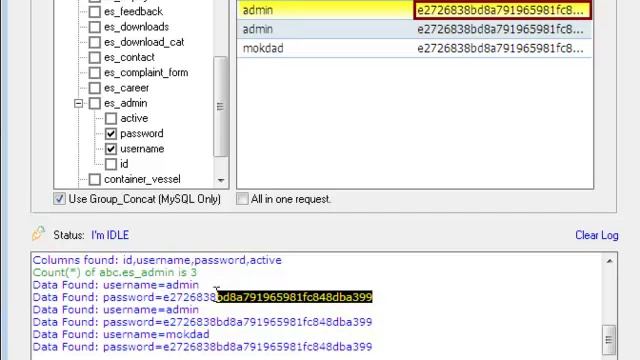The width and height of the screenshot is (640, 360).
Task: Select the es_downloads tree label
Action: [x=136, y=27]
